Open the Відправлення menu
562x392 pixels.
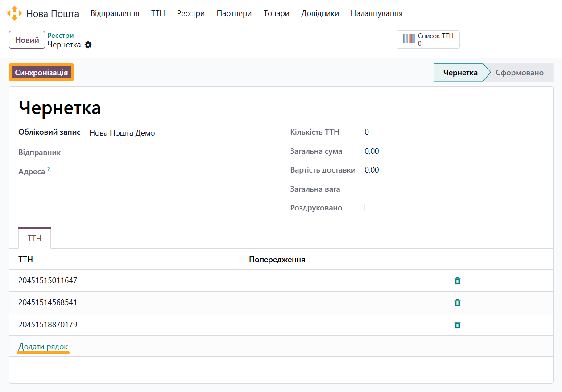(x=115, y=13)
